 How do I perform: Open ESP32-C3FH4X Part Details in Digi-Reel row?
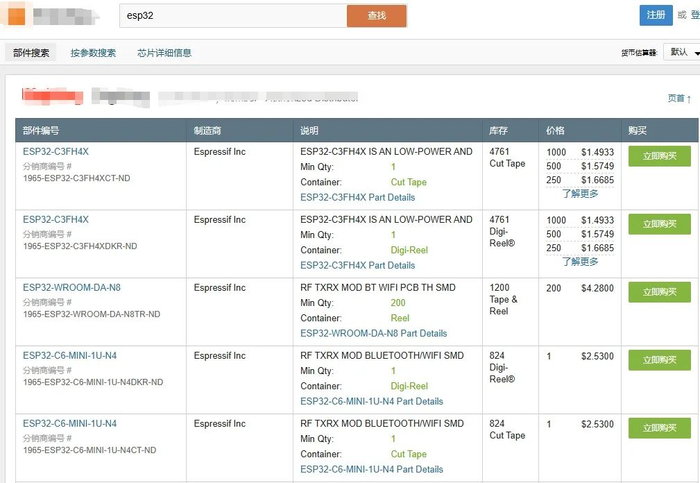[x=358, y=265]
